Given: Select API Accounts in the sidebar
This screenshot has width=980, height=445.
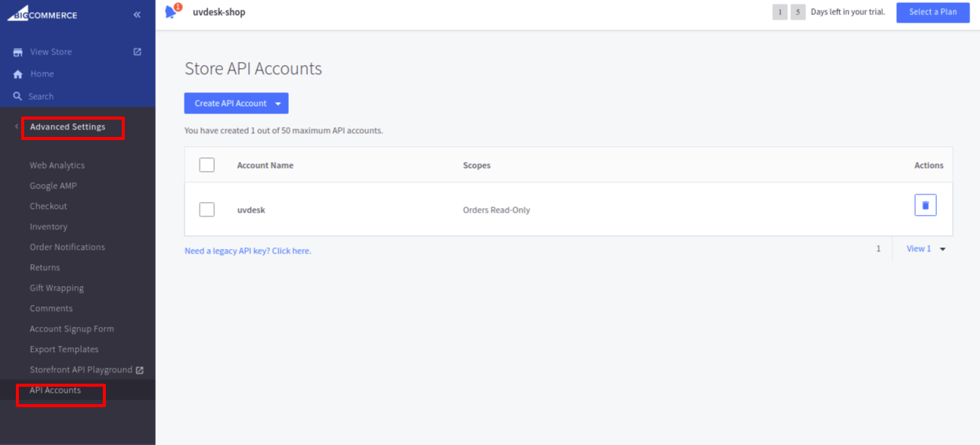Looking at the screenshot, I should point(55,390).
